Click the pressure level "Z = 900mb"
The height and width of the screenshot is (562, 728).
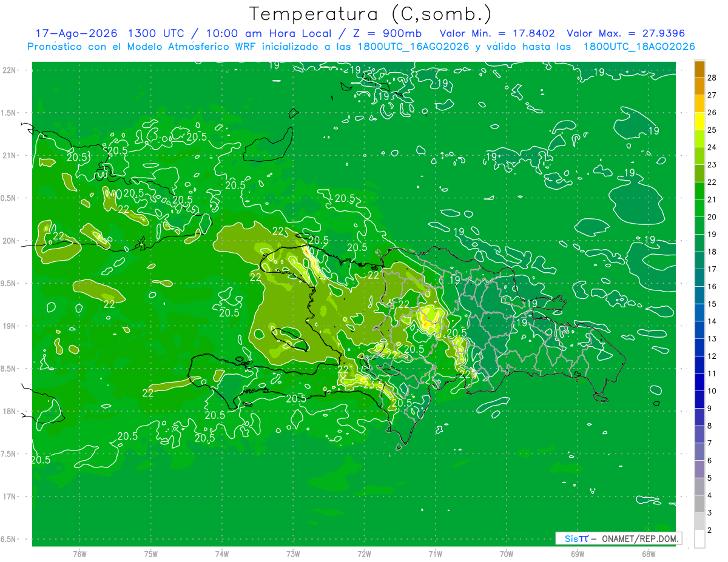coord(388,33)
